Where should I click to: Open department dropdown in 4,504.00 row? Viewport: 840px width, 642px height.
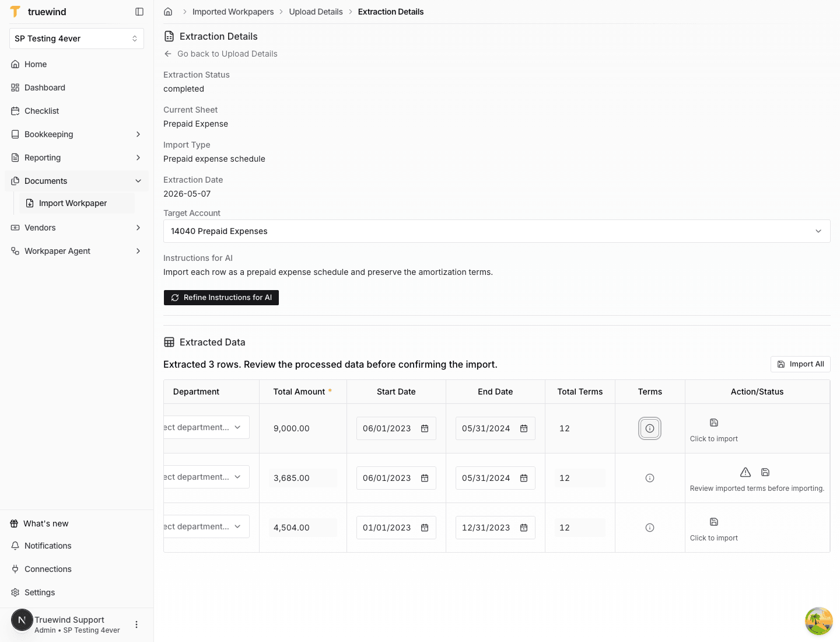(206, 526)
